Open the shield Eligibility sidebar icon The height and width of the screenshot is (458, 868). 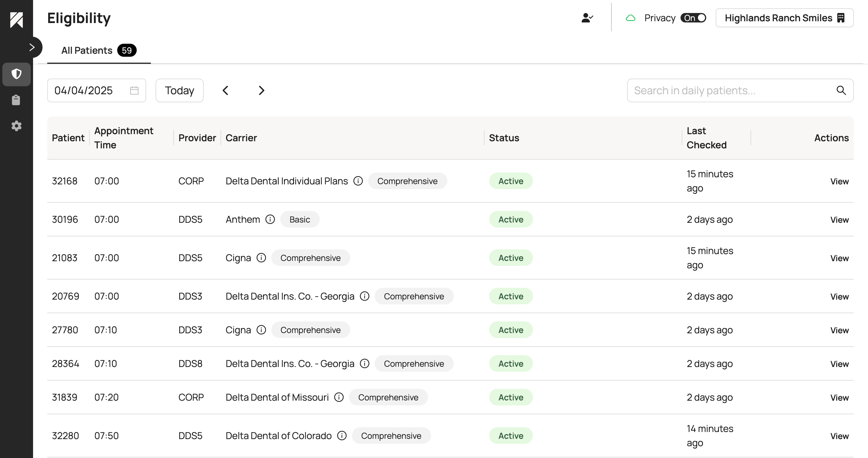click(x=16, y=74)
